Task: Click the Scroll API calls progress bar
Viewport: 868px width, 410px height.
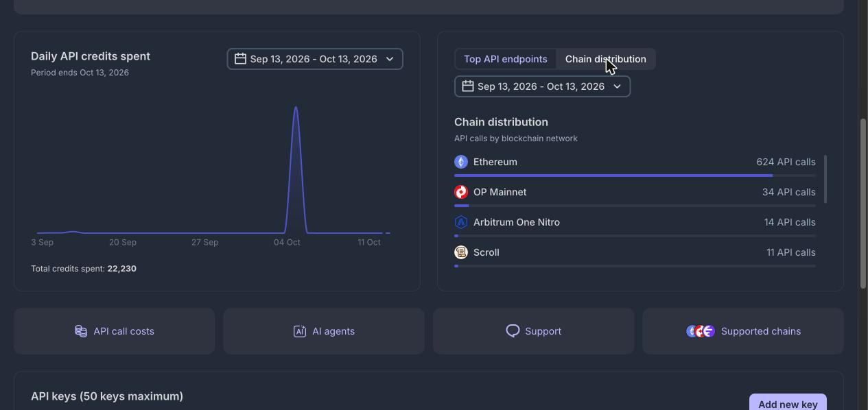Action: pyautogui.click(x=635, y=266)
